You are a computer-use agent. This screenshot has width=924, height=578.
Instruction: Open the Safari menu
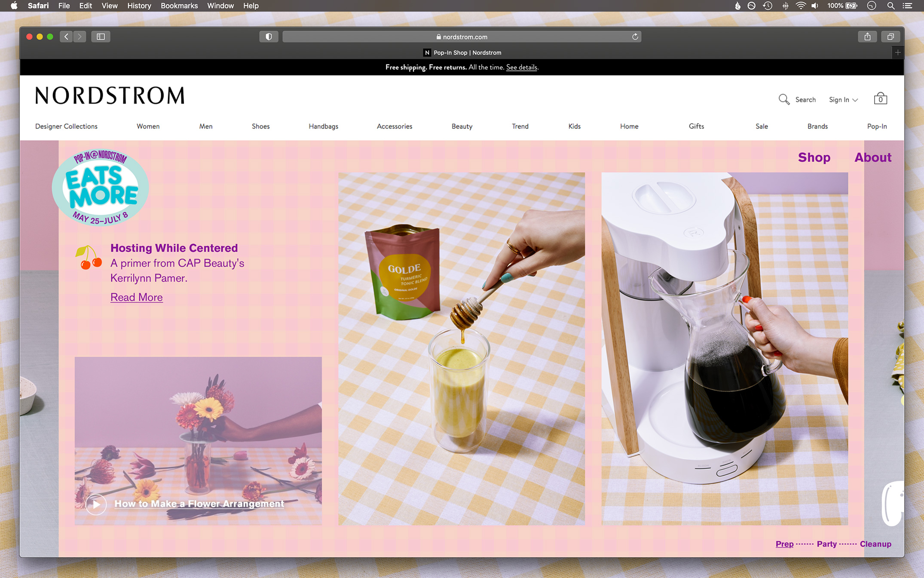point(38,6)
